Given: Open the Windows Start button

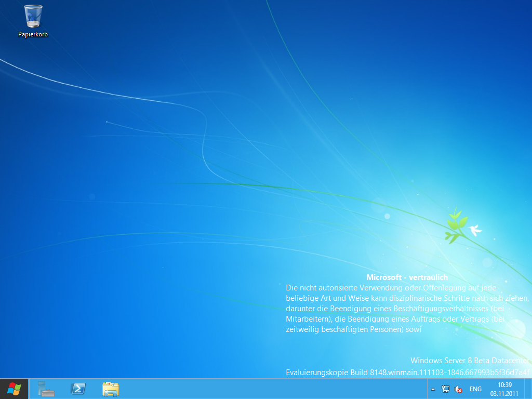Looking at the screenshot, I should 14,389.
